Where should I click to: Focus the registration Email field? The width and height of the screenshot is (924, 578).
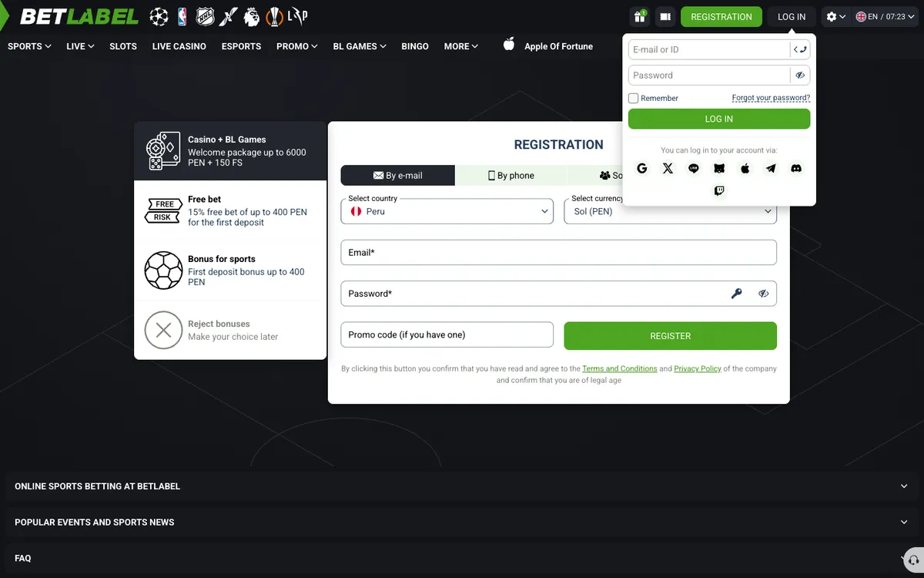[559, 253]
